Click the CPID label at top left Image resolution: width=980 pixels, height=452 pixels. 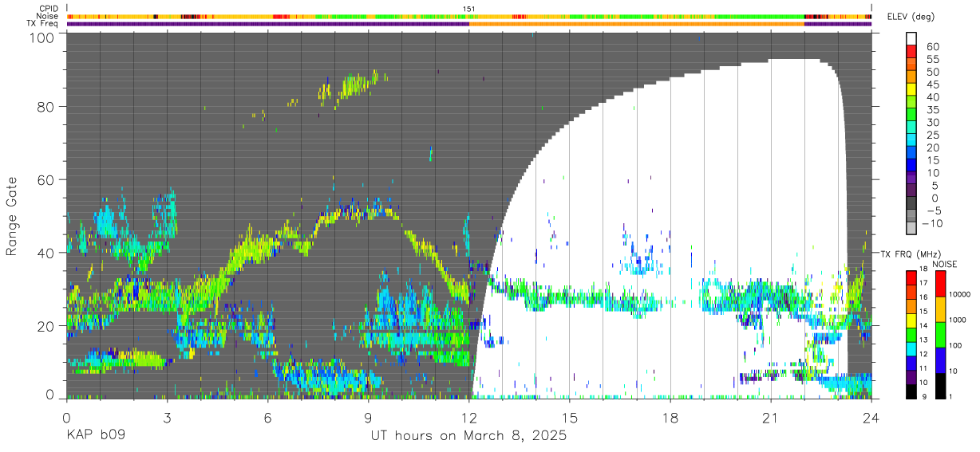tap(49, 9)
